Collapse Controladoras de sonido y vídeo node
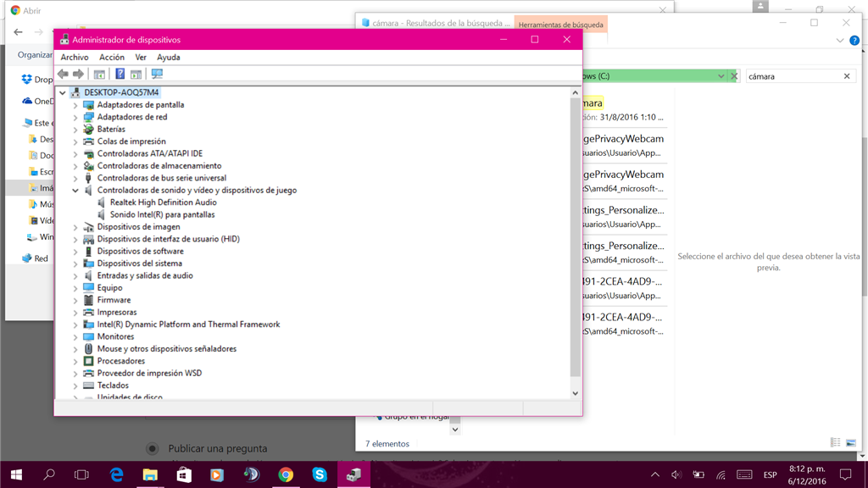This screenshot has width=868, height=488. (75, 191)
